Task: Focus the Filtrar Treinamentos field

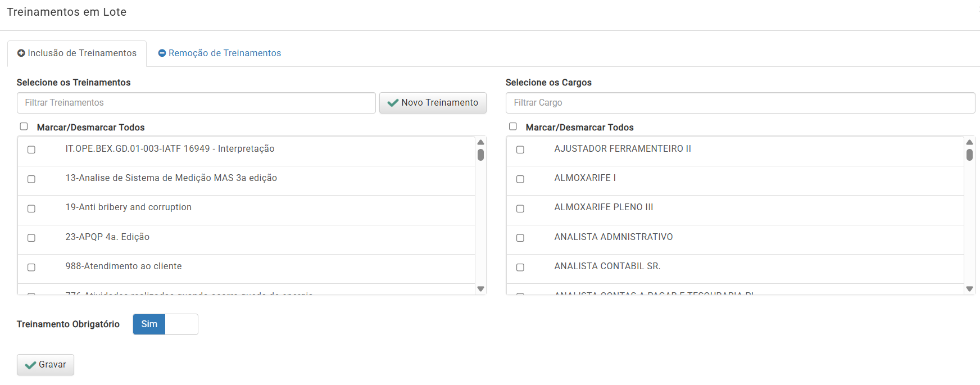Action: (x=196, y=103)
